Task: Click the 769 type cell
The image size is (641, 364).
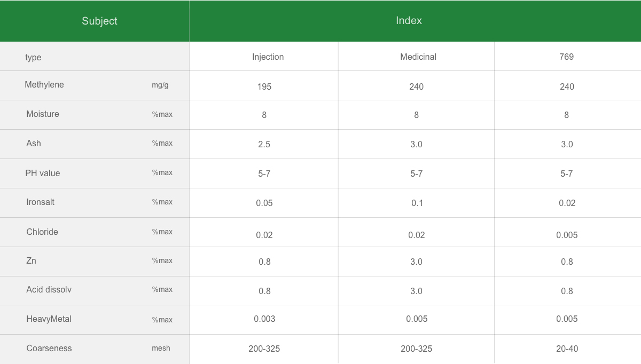Action: pyautogui.click(x=566, y=57)
